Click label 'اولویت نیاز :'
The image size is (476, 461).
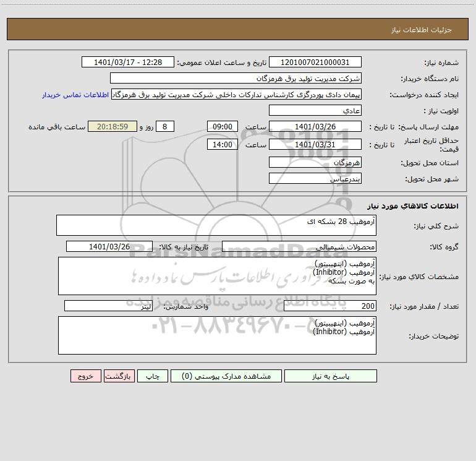[x=441, y=111]
